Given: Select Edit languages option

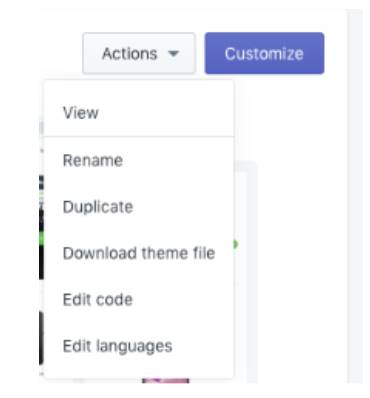Looking at the screenshot, I should click(139, 346).
